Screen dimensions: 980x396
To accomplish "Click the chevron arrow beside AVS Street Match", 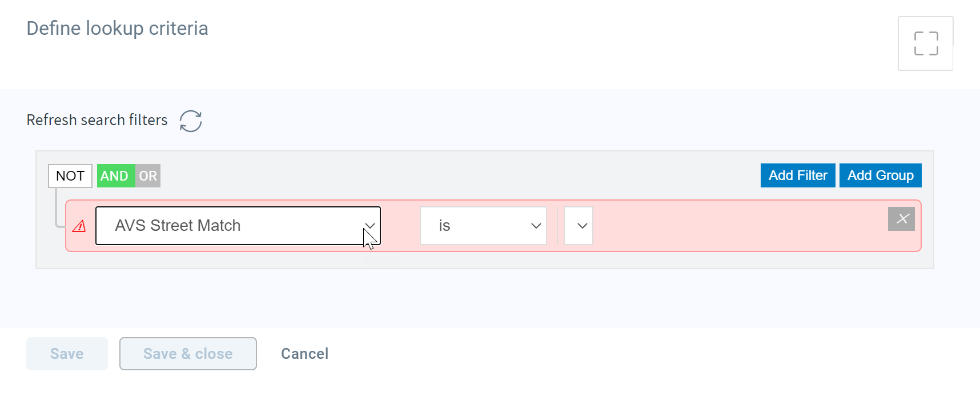I will [x=369, y=226].
